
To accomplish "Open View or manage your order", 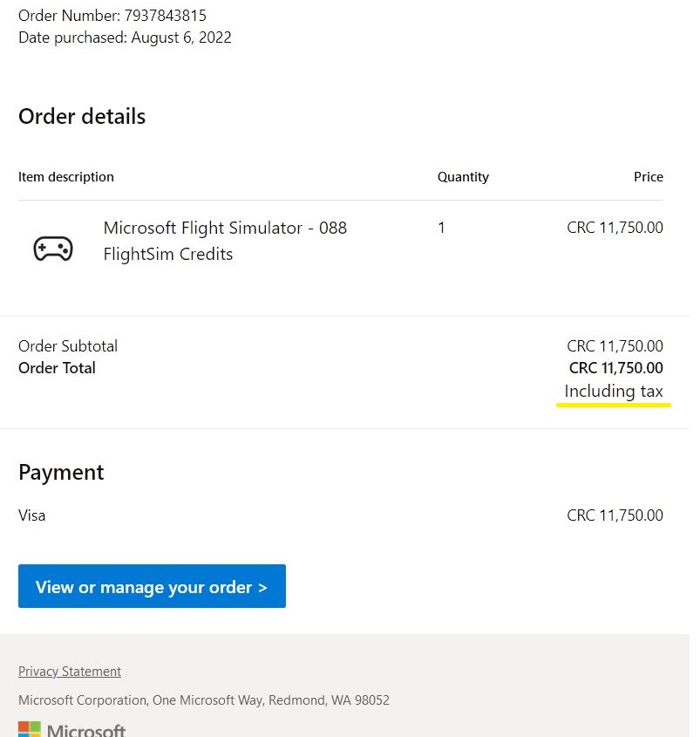I will [152, 586].
